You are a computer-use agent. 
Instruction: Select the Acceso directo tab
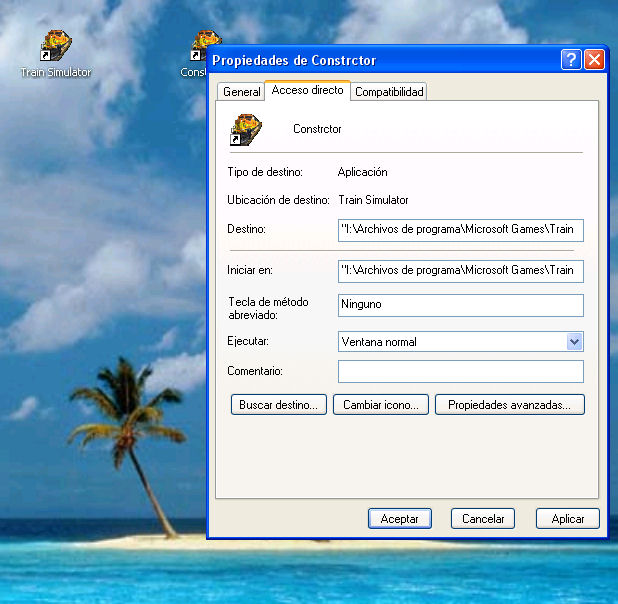[x=307, y=91]
